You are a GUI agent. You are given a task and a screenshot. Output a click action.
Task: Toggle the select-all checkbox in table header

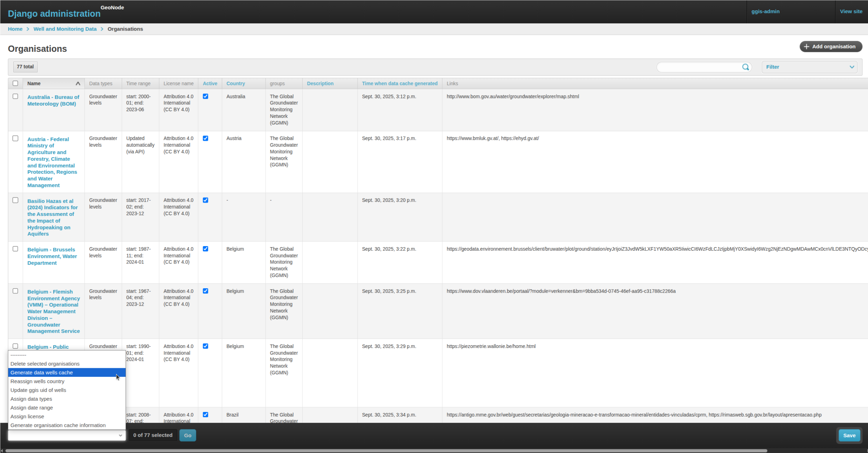click(x=16, y=83)
